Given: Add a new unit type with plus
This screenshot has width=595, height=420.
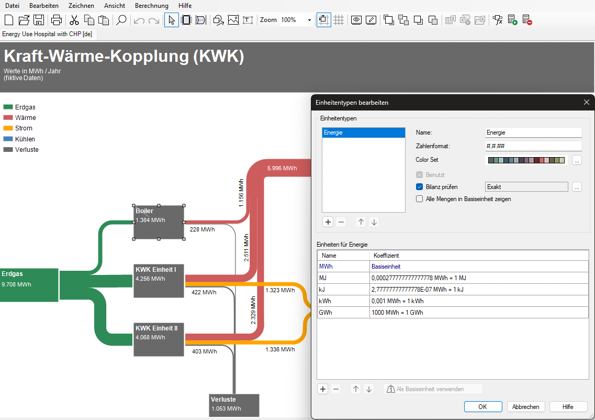Looking at the screenshot, I should tap(328, 222).
